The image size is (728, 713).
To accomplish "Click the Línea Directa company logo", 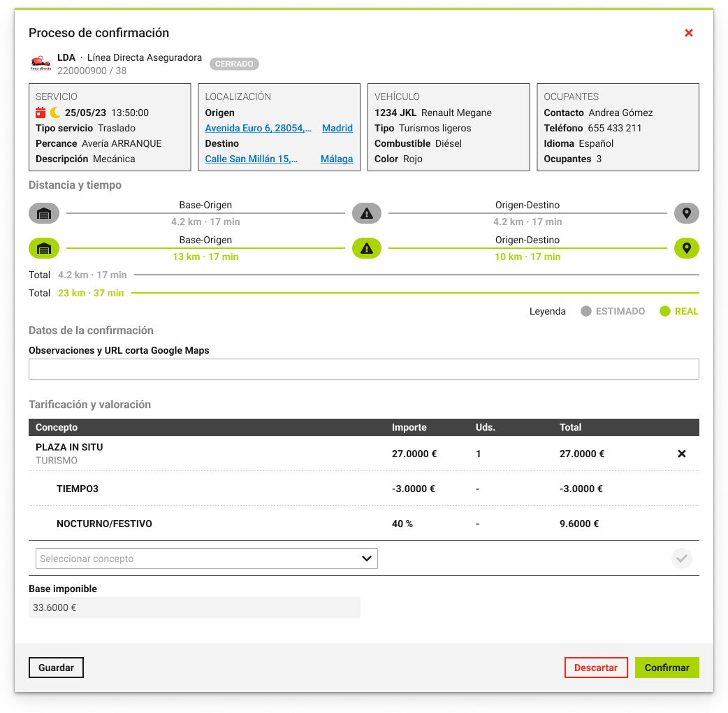I will 41,63.
